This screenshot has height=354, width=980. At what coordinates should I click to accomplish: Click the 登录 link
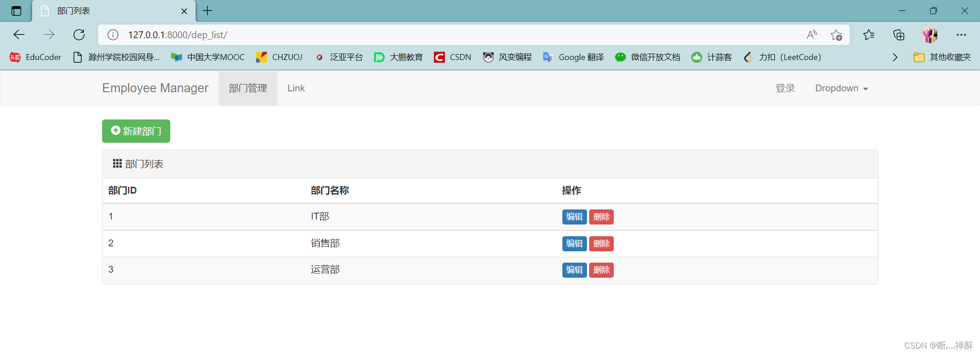(785, 88)
